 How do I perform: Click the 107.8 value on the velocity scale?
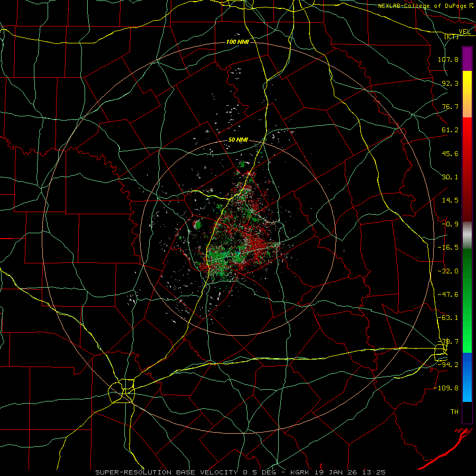tap(448, 59)
